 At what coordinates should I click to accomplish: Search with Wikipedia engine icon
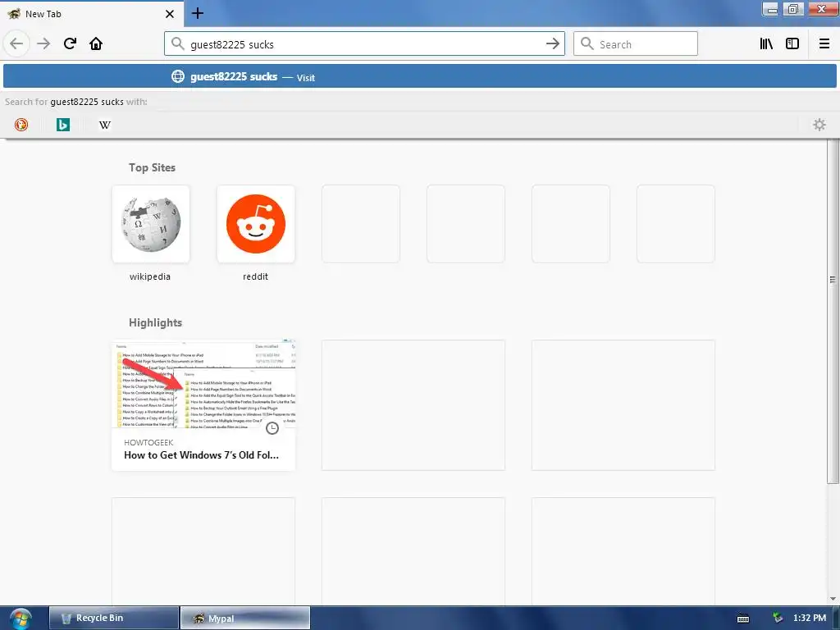[x=105, y=125]
